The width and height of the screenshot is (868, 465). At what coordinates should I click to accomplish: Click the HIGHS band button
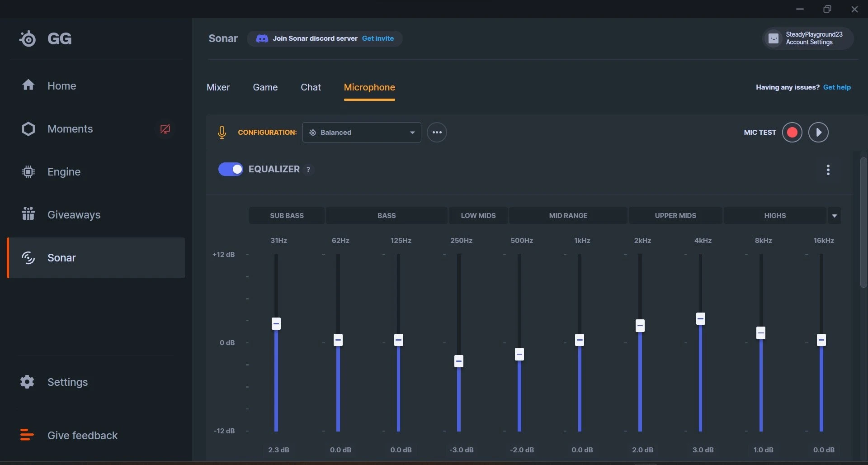coord(775,216)
